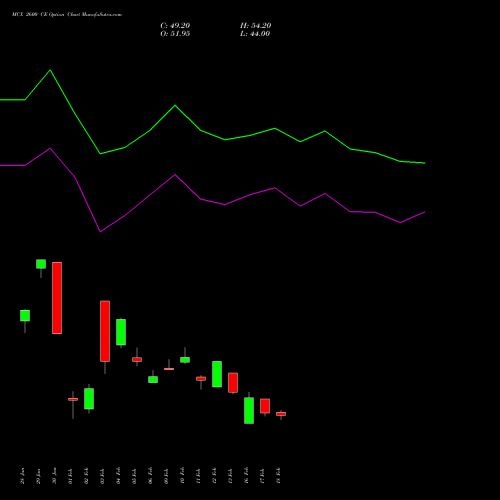Screen dimensions: 500x500
Task: Click the '10 Feb' date axis label
Action: (x=182, y=476)
